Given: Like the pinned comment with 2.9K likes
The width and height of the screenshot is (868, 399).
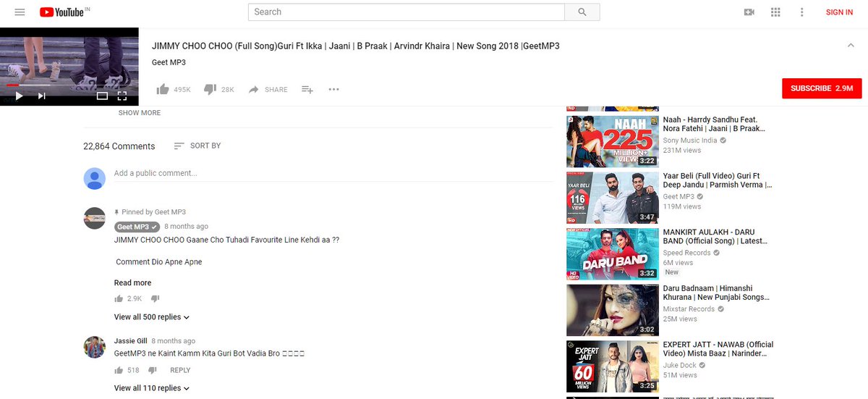Looking at the screenshot, I should [119, 299].
